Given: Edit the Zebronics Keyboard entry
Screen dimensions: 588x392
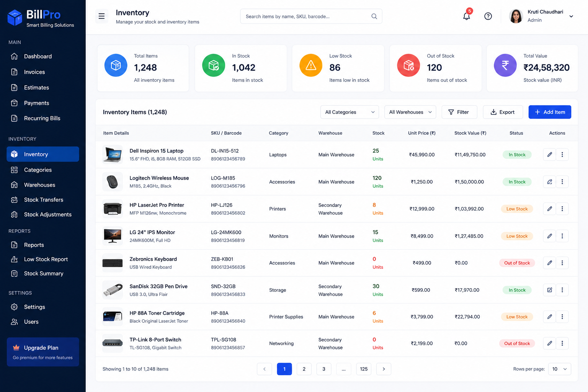Looking at the screenshot, I should click(x=549, y=263).
